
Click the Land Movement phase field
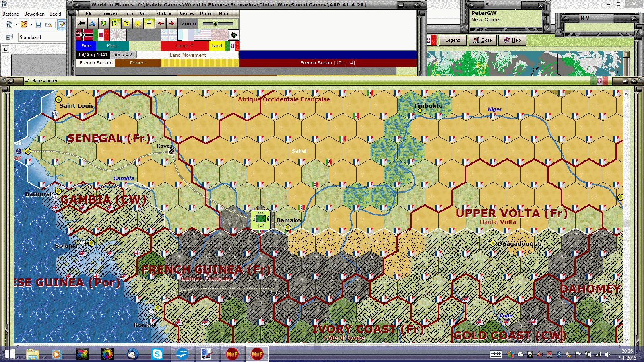pyautogui.click(x=188, y=55)
